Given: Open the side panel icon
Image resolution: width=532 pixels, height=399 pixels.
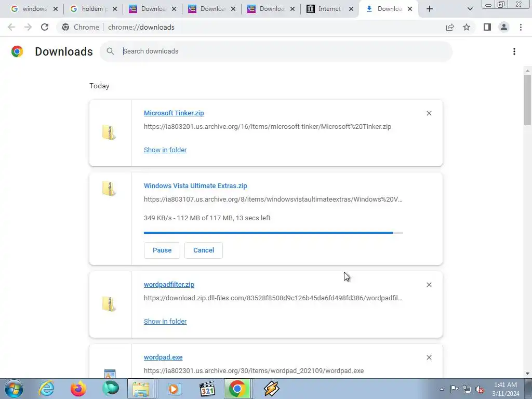Looking at the screenshot, I should tap(487, 27).
